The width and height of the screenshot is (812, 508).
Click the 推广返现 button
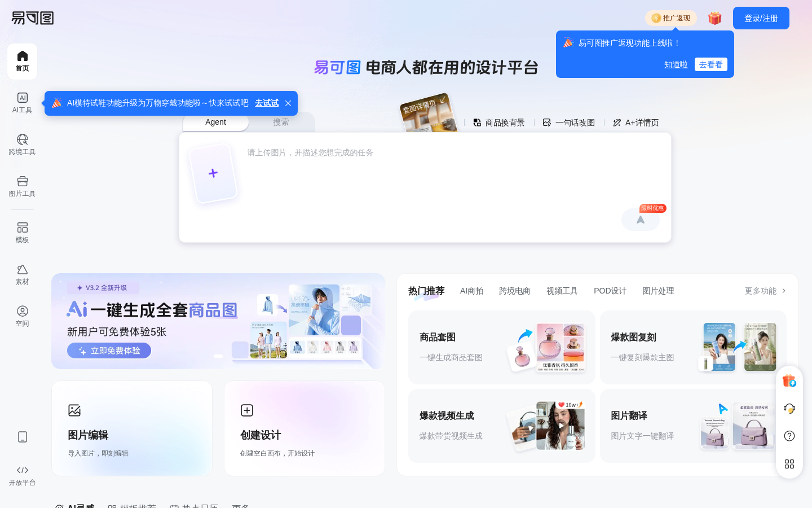click(671, 18)
